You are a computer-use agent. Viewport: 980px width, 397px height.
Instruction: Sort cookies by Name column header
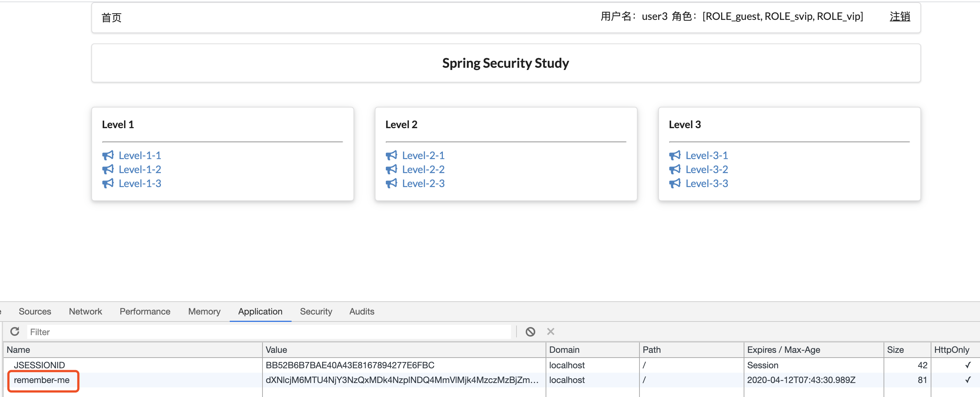[133, 350]
